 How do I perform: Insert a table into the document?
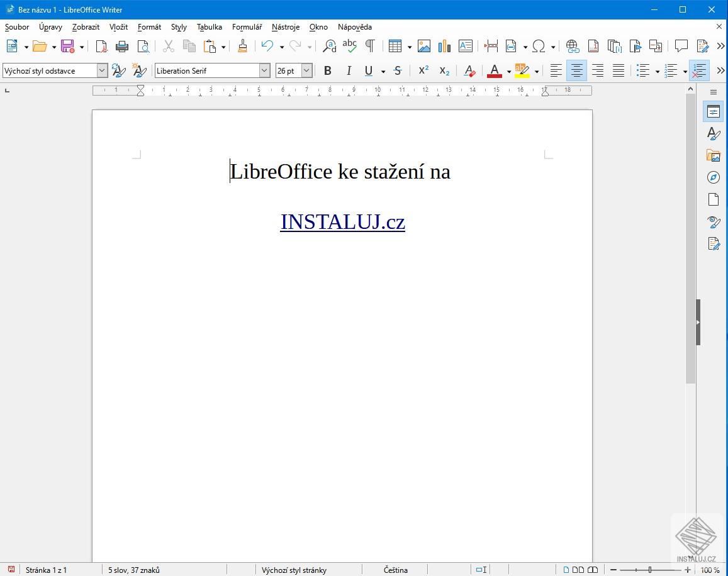point(396,46)
